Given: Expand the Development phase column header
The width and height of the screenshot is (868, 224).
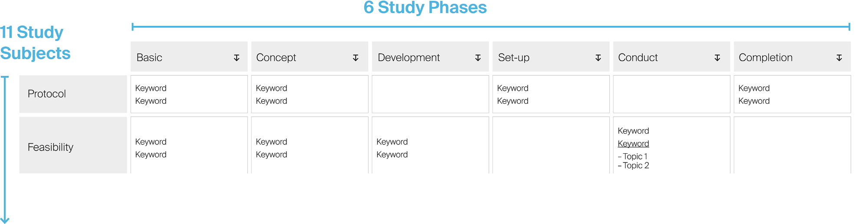Looking at the screenshot, I should pos(431,56).
